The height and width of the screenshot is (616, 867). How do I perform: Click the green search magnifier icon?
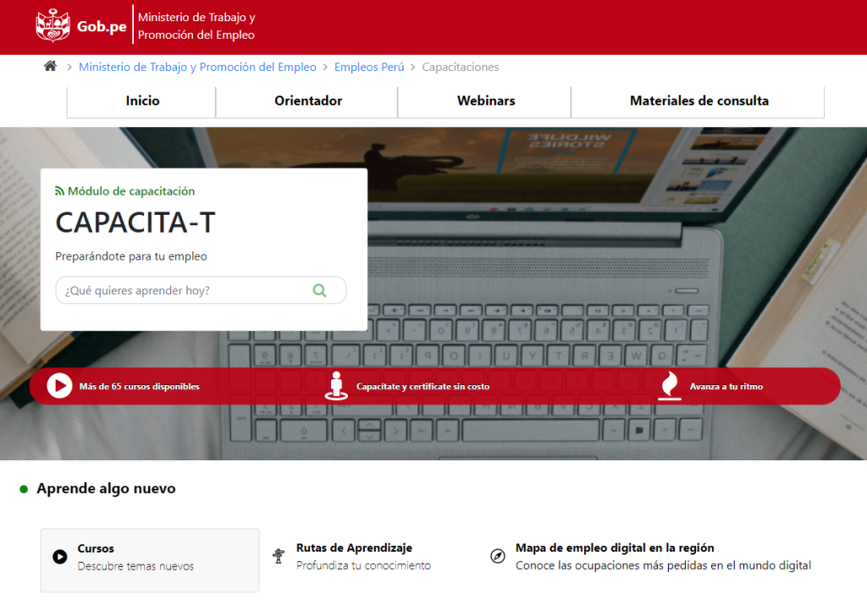(x=319, y=290)
